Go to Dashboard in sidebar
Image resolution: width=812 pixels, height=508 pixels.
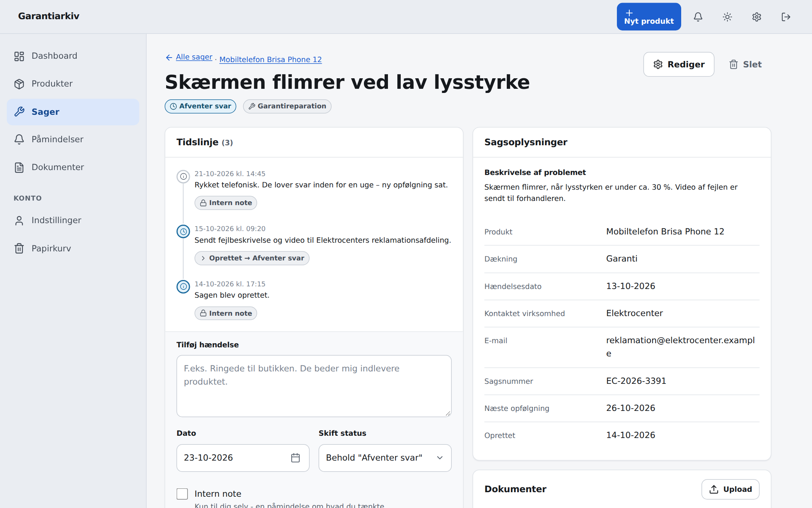[73, 56]
